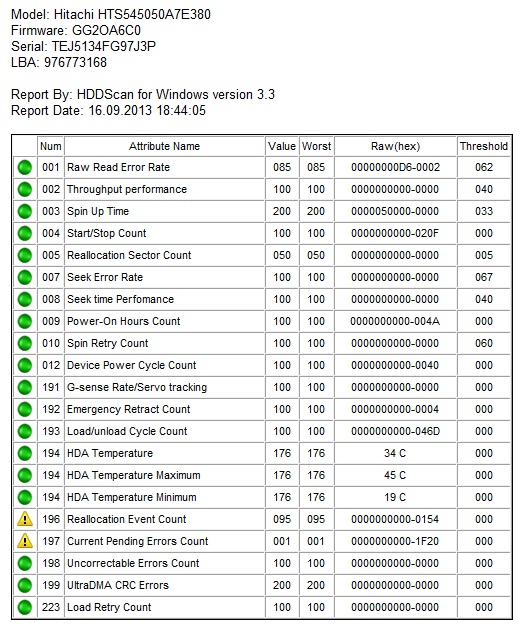Click the green icon for Power-On Hours Count

point(25,321)
